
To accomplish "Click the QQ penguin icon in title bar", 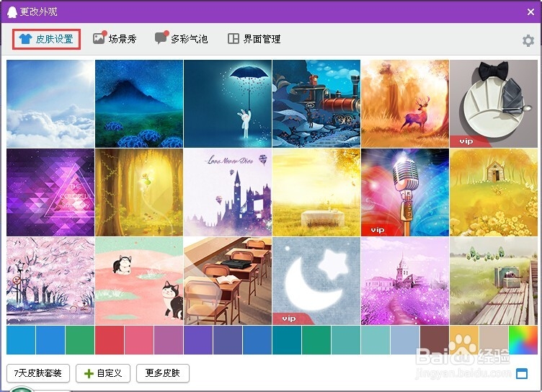I will [x=12, y=12].
